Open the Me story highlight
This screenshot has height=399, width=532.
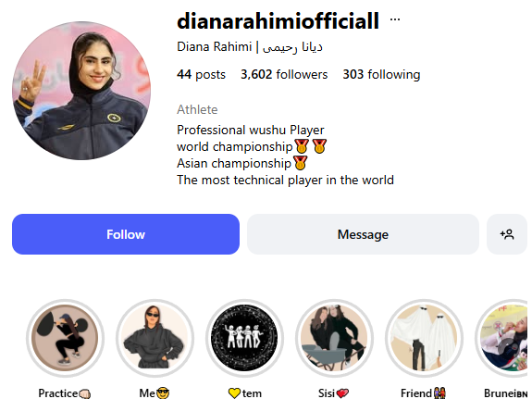pos(155,338)
